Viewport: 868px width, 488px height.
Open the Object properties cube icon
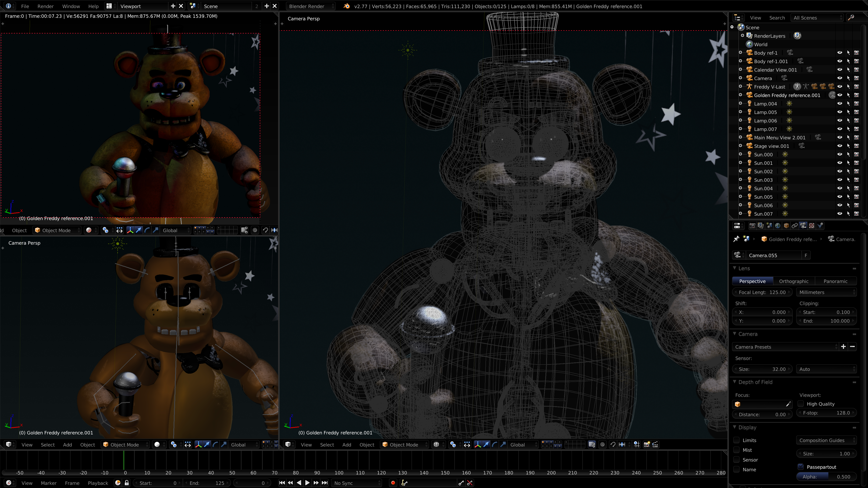pyautogui.click(x=786, y=226)
